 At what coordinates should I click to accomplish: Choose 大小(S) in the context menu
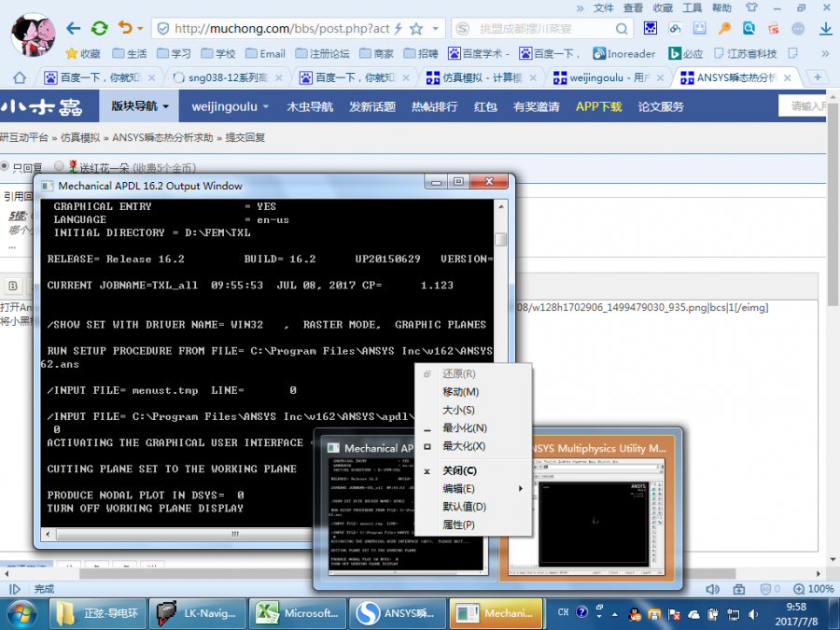[x=473, y=410]
